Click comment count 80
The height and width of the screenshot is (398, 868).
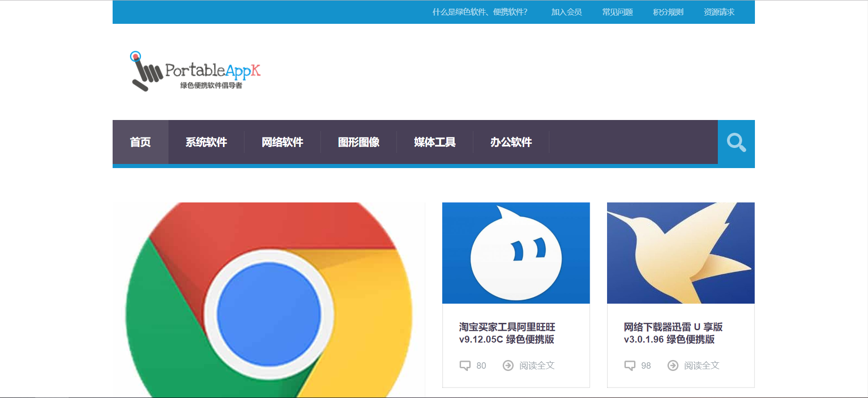481,365
